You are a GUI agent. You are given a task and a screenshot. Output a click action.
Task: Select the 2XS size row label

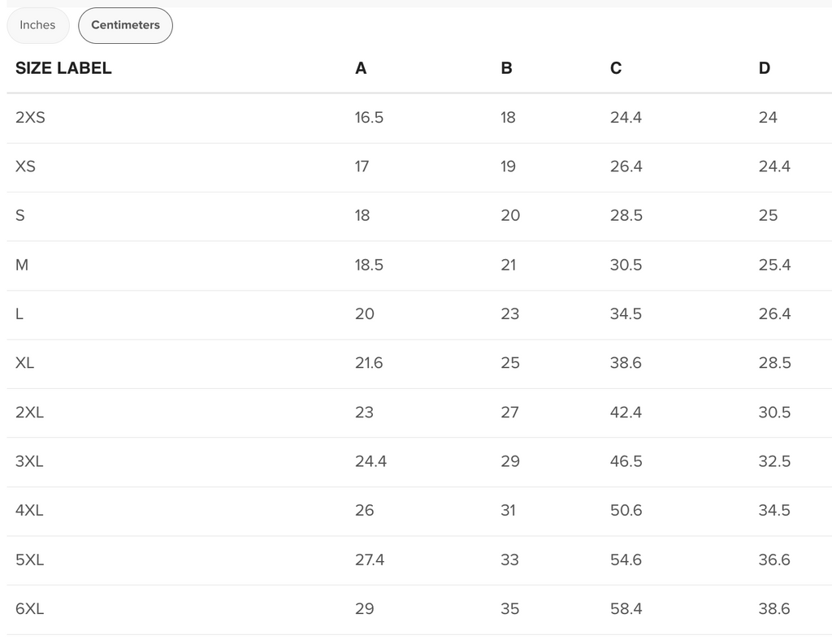coord(30,118)
